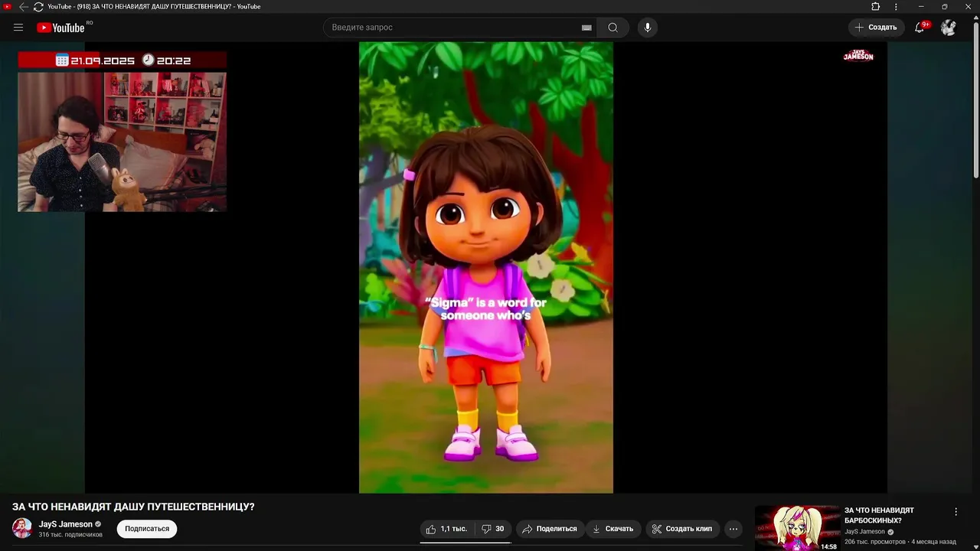Start voice search with the microphone

(x=648, y=28)
